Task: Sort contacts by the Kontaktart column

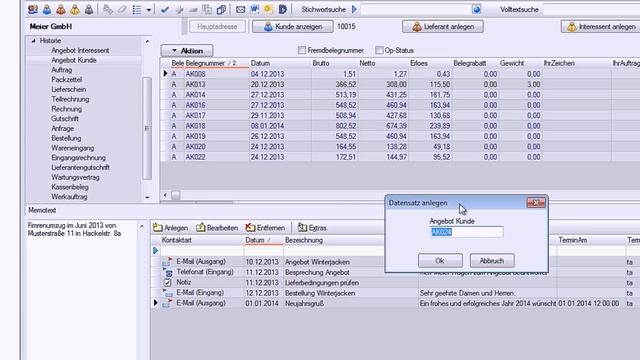Action: pos(177,240)
